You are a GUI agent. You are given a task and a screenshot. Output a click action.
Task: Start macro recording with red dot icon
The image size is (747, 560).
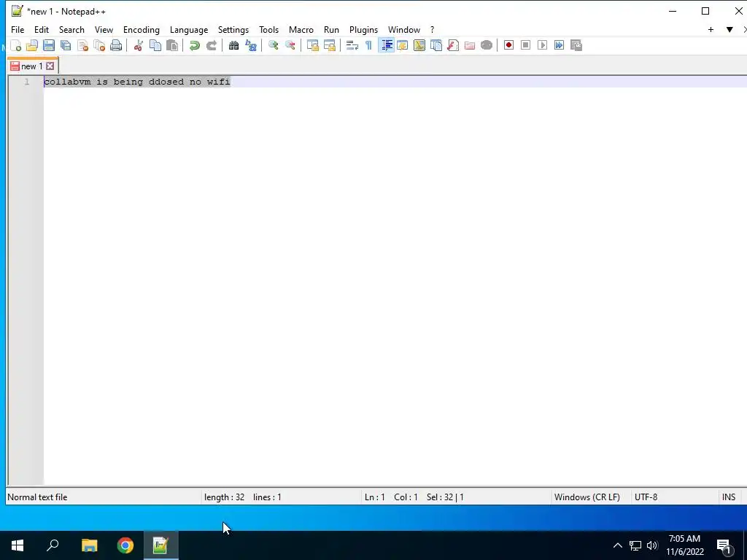508,45
